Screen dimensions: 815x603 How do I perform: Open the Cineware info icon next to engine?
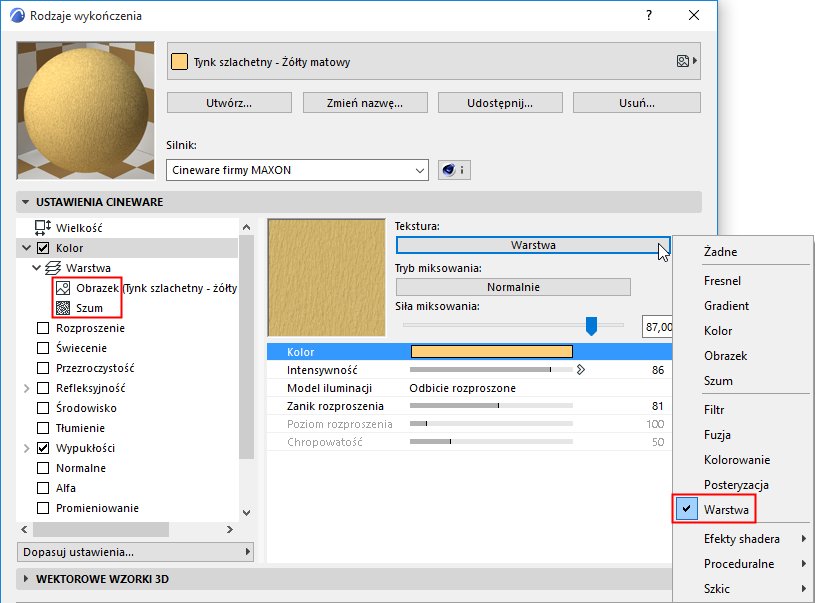tap(453, 169)
